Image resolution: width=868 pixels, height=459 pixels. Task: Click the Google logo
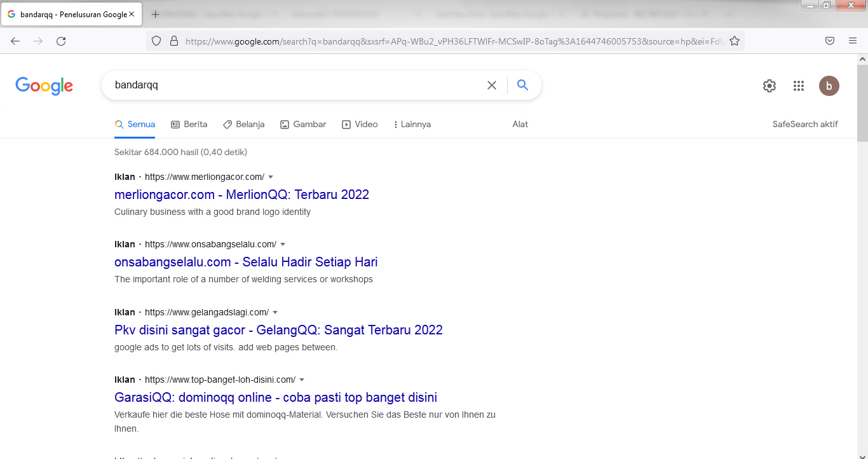pos(44,85)
